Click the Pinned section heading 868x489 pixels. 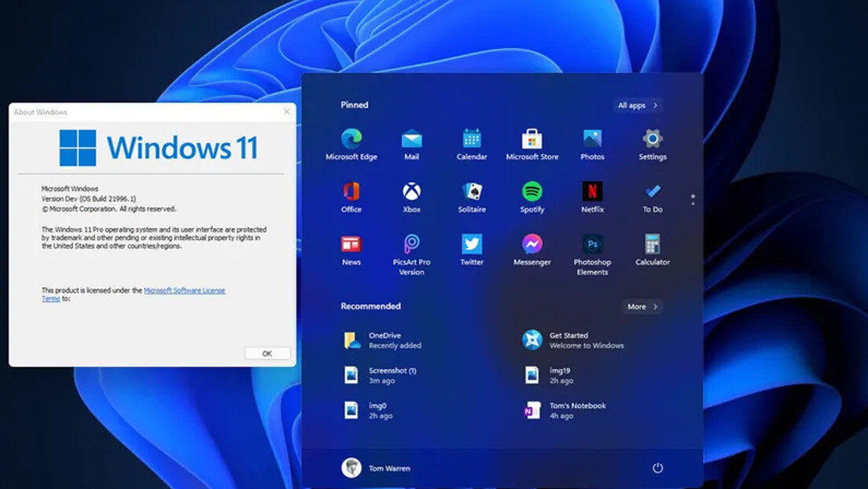tap(355, 105)
